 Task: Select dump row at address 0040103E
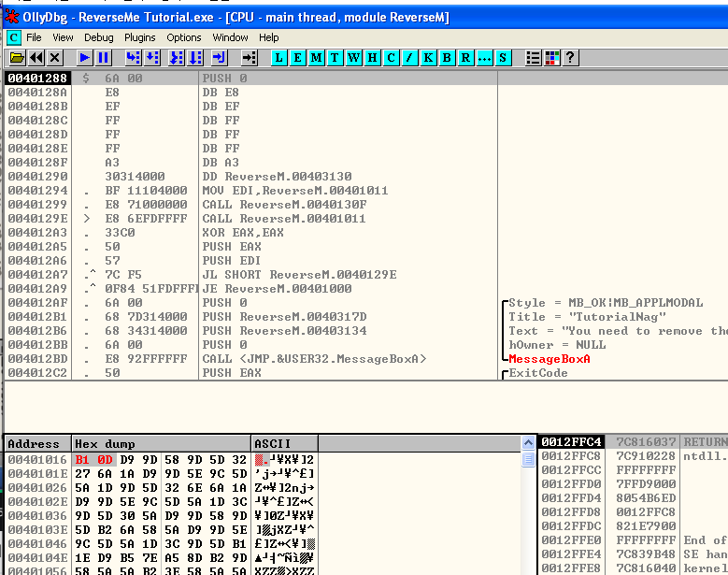pyautogui.click(x=162, y=529)
